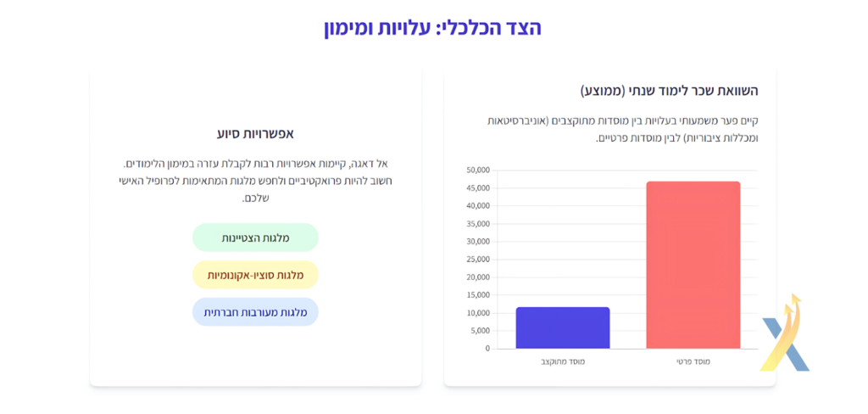Select the מלגות הצטיינות green pill

click(x=255, y=238)
